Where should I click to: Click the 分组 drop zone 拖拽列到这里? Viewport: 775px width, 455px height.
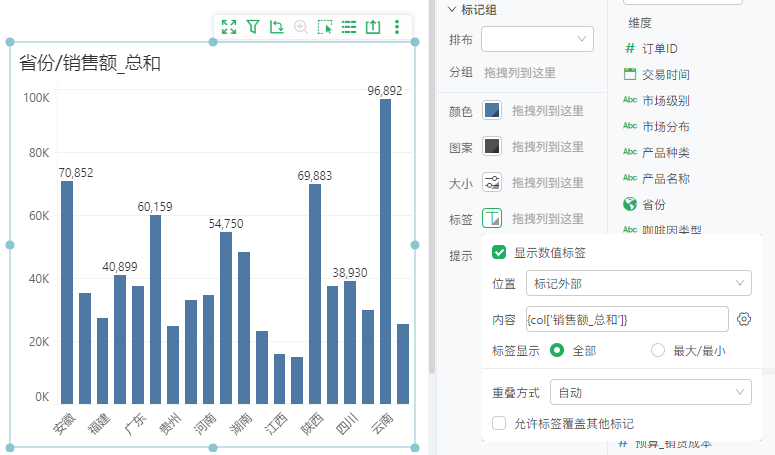[519, 73]
